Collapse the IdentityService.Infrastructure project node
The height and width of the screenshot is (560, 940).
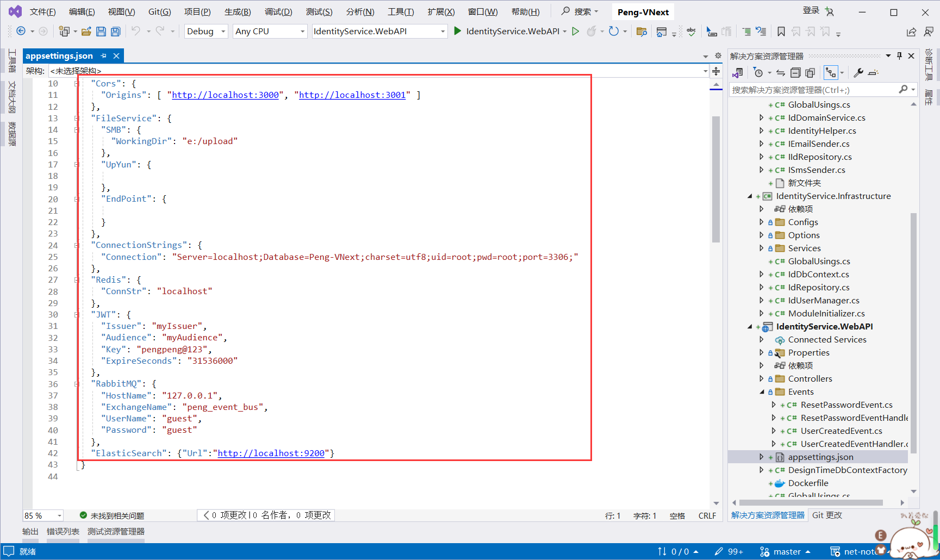pyautogui.click(x=750, y=196)
